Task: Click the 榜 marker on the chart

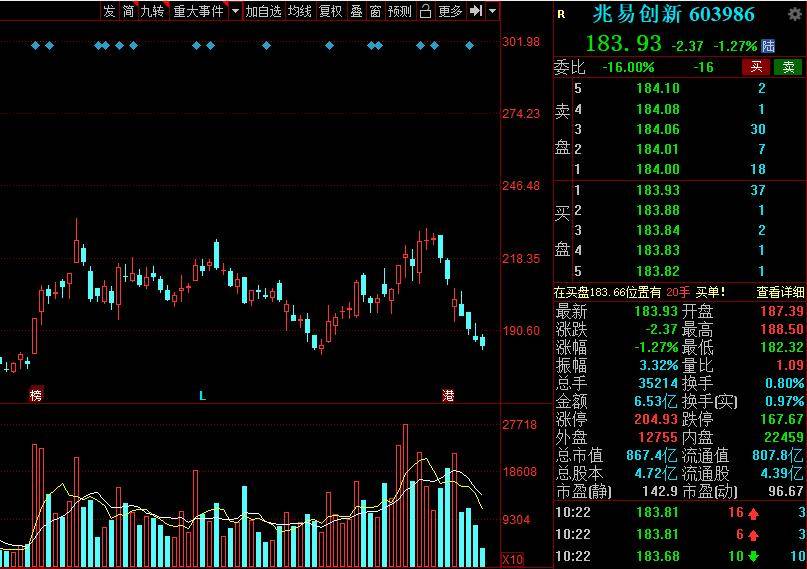Action: [36, 395]
